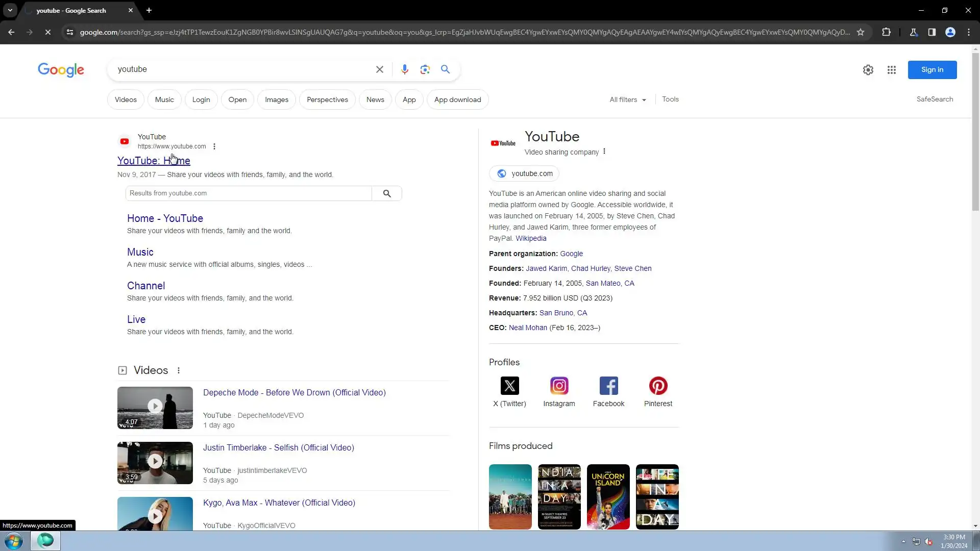Open the Instagram profile icon
Viewport: 980px width, 551px height.
coord(559,386)
